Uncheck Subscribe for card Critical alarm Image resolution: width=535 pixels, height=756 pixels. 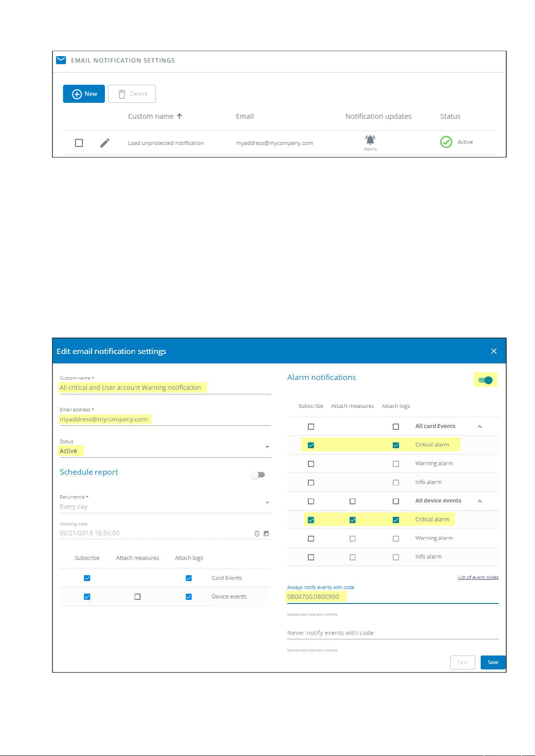[311, 445]
